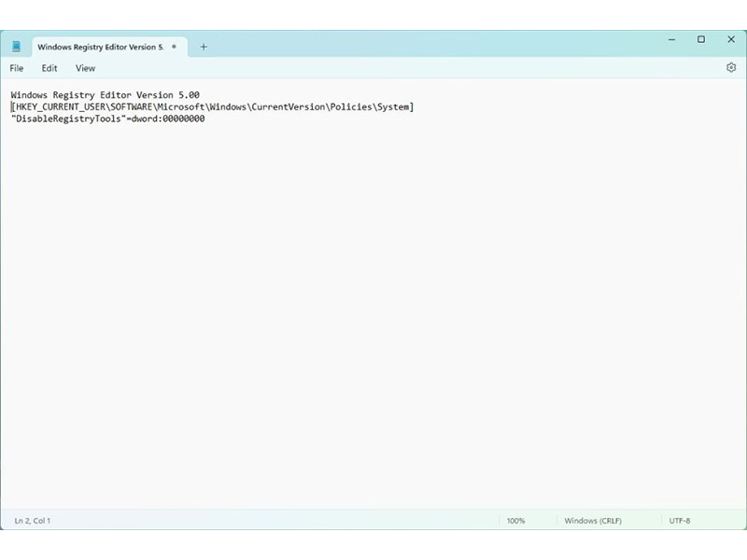Open the Edit menu
Image resolution: width=747 pixels, height=560 pixels.
[49, 68]
